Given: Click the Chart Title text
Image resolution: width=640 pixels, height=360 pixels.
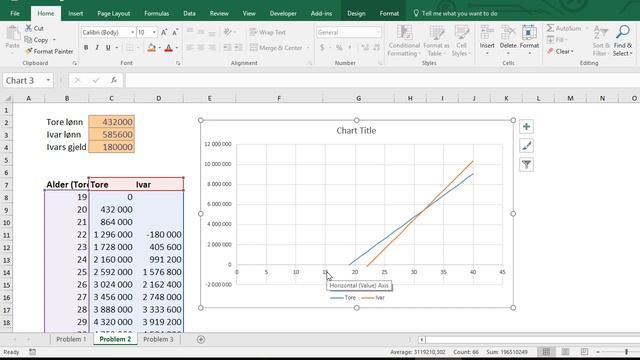Looking at the screenshot, I should 356,131.
